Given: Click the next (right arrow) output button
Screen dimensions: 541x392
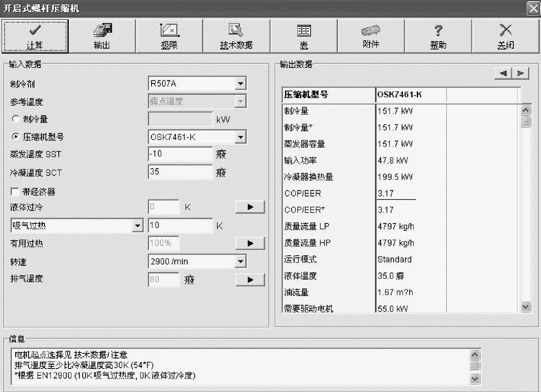Looking at the screenshot, I should click(520, 73).
